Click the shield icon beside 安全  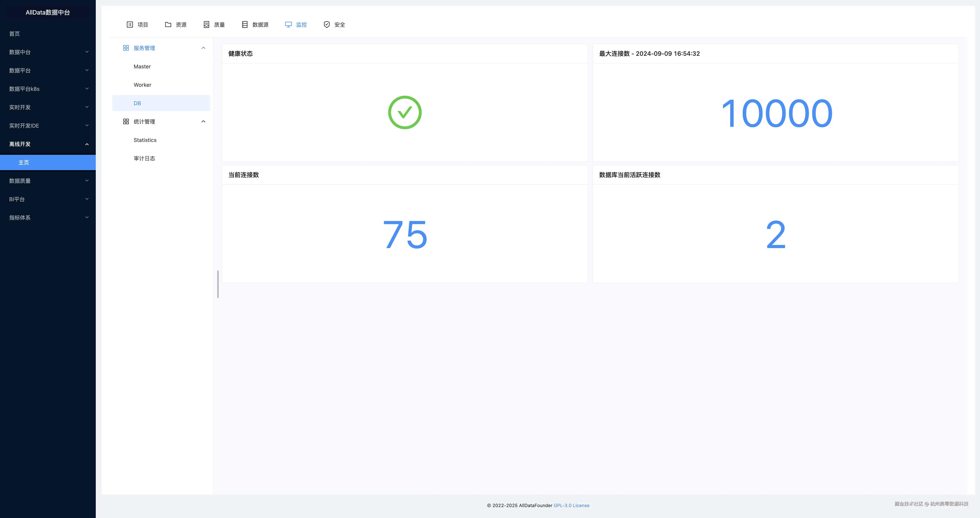327,25
